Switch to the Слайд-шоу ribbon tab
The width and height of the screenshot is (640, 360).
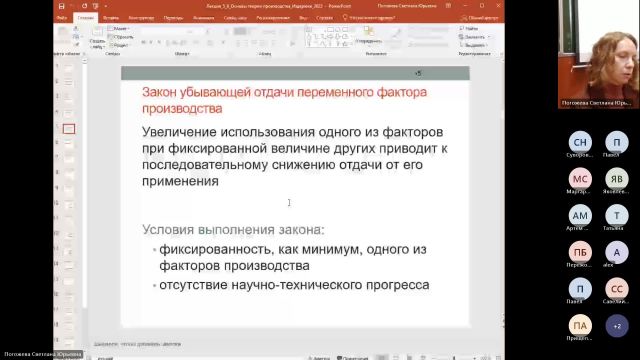pos(235,18)
